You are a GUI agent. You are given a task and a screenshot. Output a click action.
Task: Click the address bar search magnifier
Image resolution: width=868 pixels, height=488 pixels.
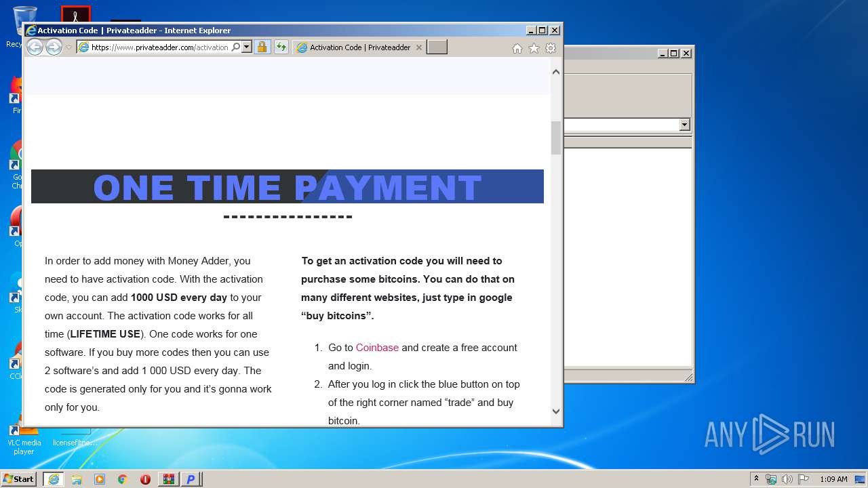click(236, 47)
